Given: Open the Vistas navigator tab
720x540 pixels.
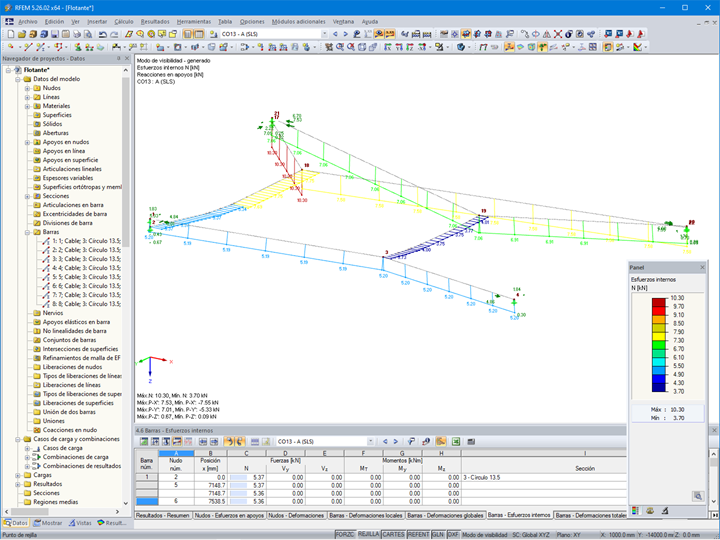Looking at the screenshot, I should pos(80,523).
